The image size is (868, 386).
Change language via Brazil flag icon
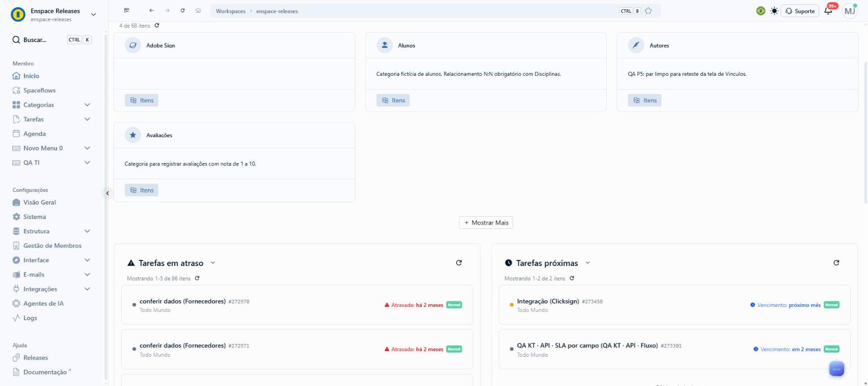[761, 11]
